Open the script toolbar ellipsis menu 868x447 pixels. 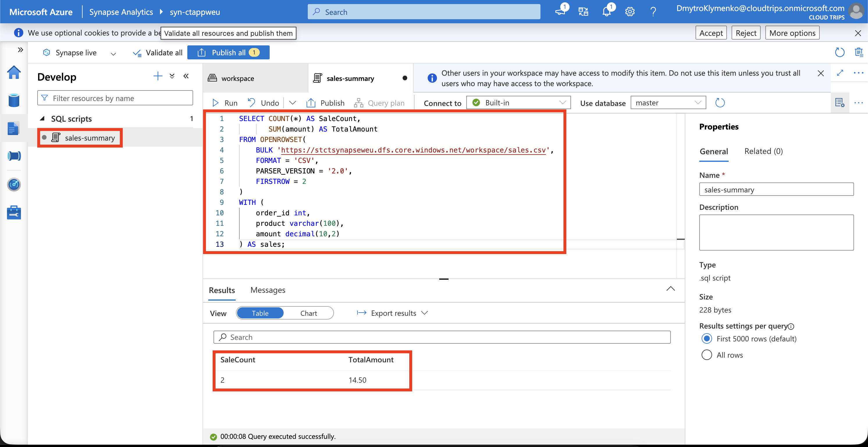coord(858,102)
